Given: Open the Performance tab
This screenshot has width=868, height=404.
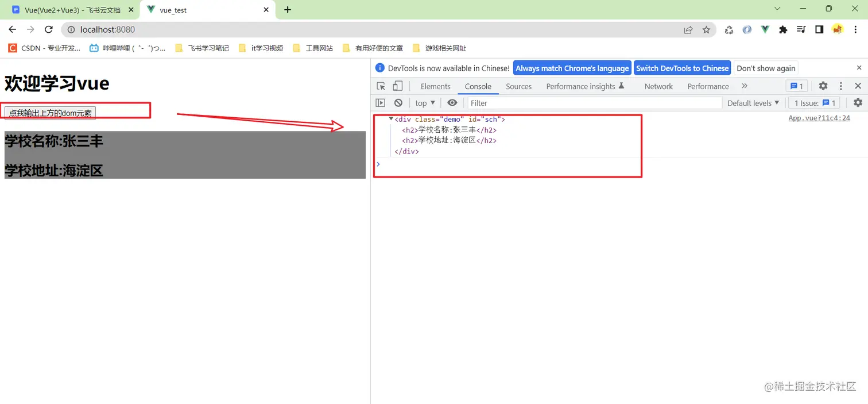Looking at the screenshot, I should coord(708,86).
